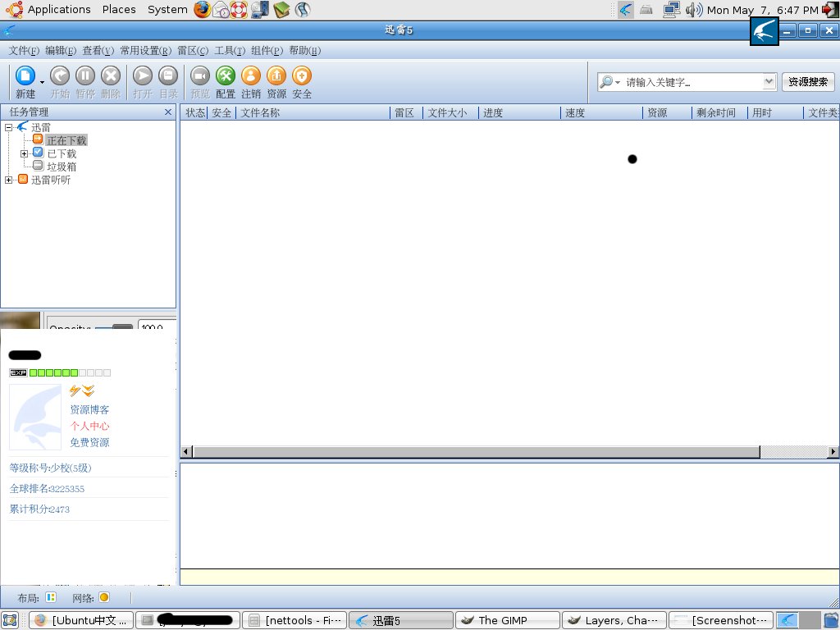The width and height of the screenshot is (840, 630).
Task: Click the 用时 column header
Action: 775,112
